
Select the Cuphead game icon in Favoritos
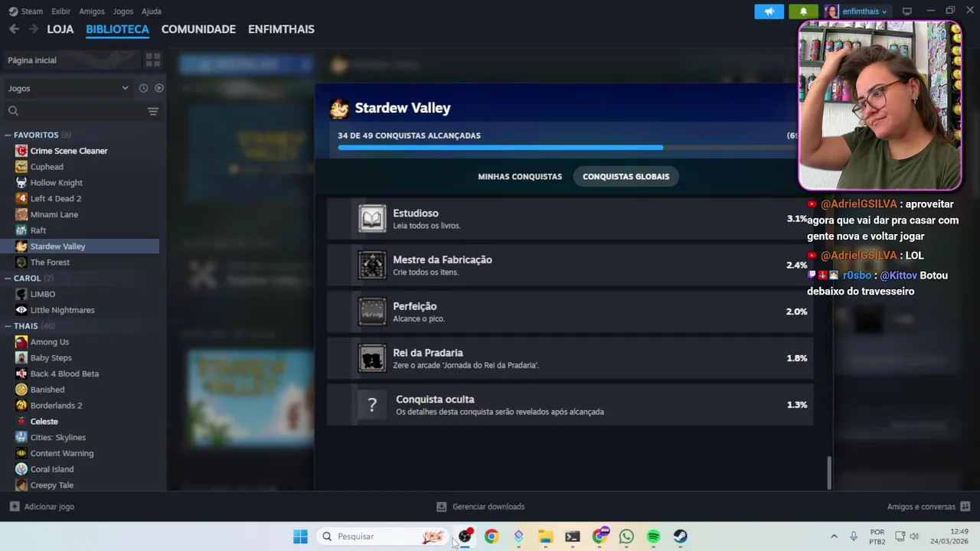21,167
